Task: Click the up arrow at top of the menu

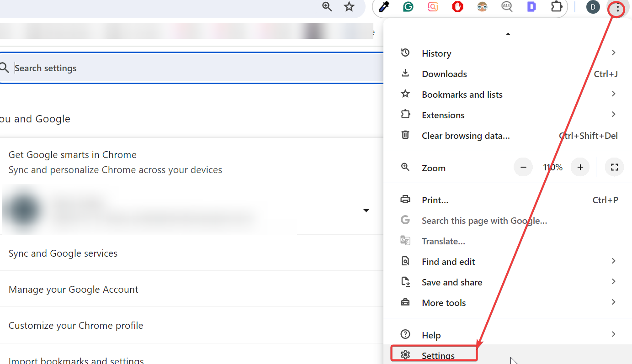Action: tap(508, 34)
